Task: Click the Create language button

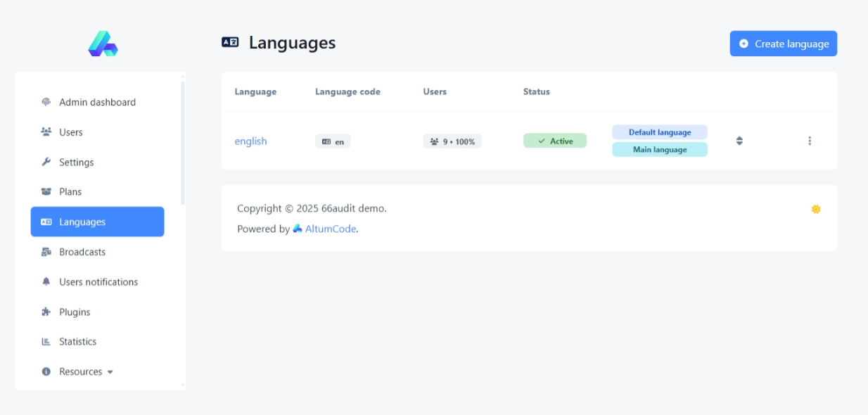Action: tap(783, 44)
